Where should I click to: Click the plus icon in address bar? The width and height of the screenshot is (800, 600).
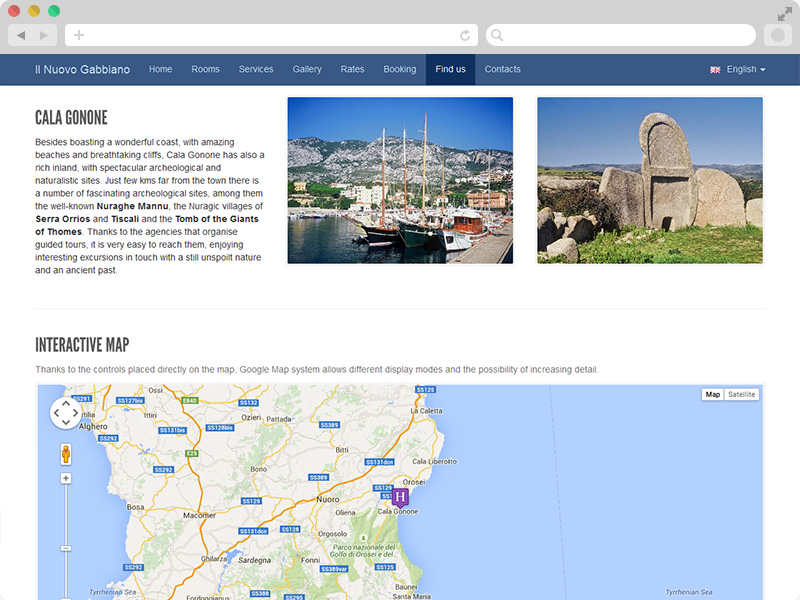tap(79, 35)
